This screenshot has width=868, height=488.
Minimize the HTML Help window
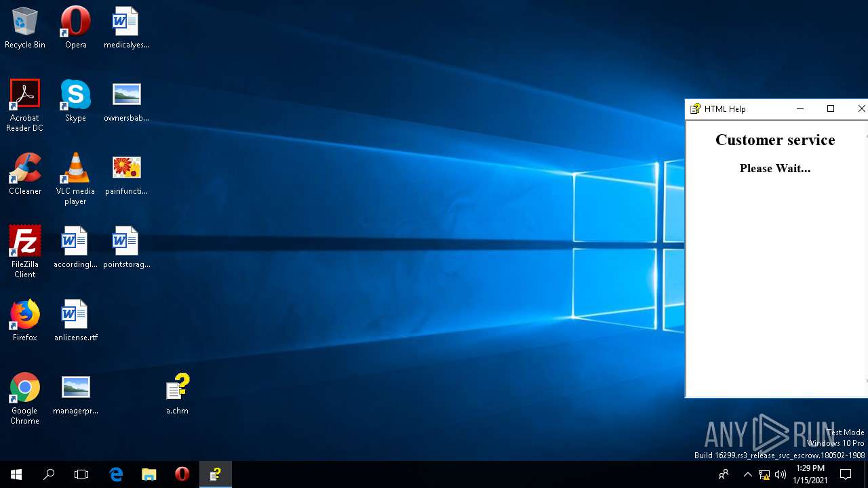(x=800, y=108)
